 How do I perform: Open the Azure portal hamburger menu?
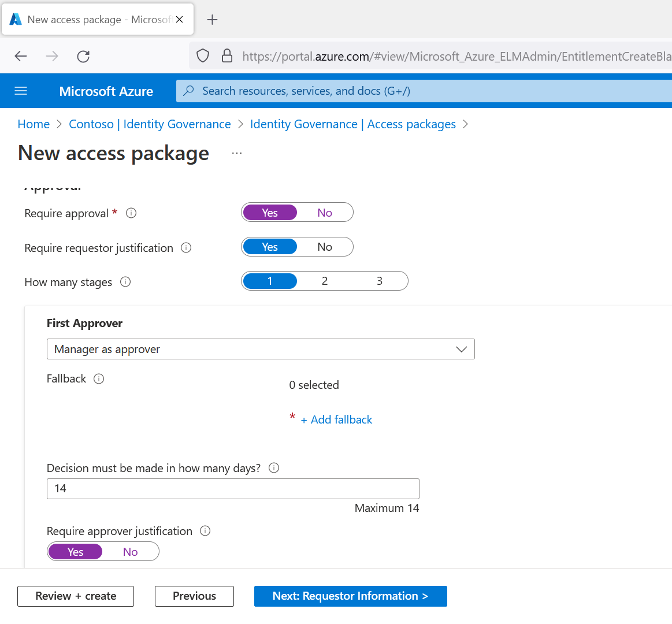(x=21, y=91)
